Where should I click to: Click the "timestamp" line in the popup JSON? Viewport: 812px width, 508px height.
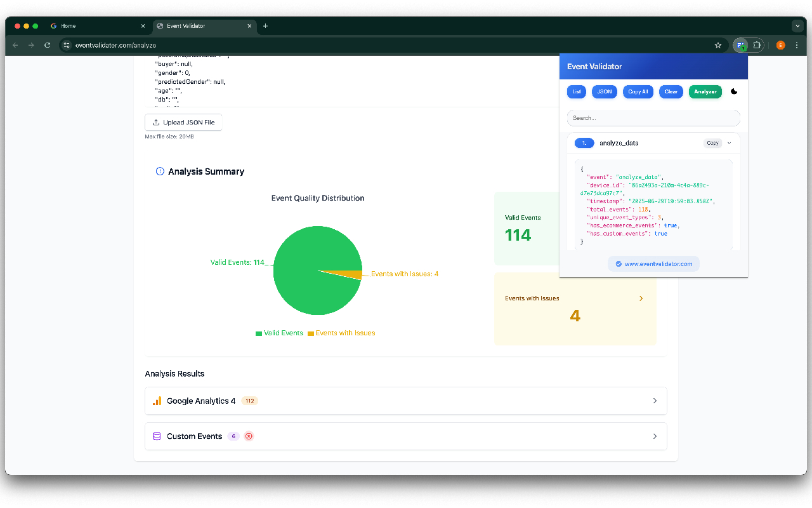click(651, 201)
